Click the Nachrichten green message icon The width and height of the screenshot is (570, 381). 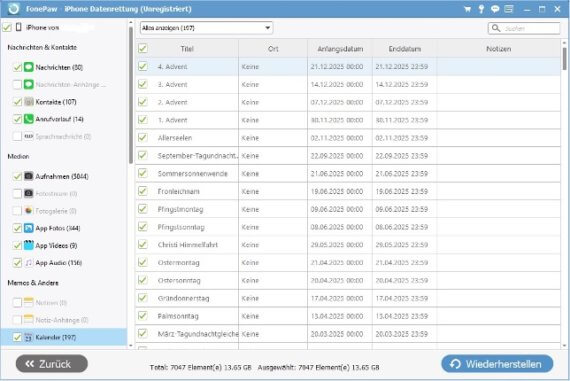click(x=29, y=67)
